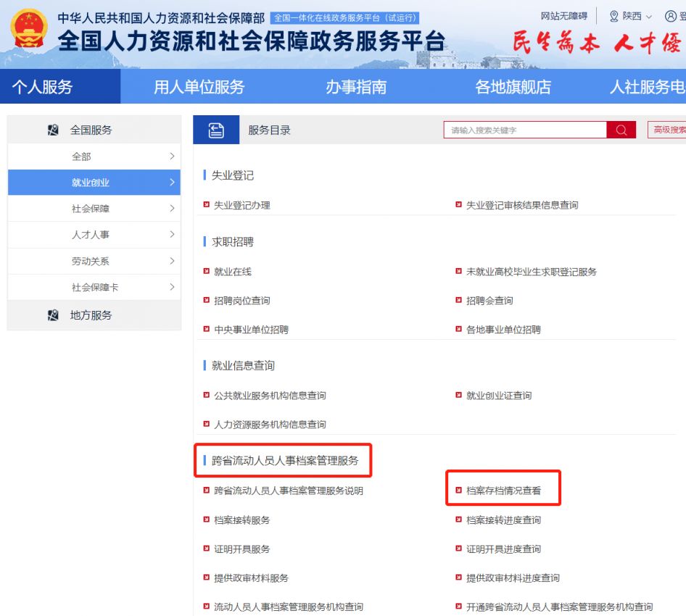Click the 地方服务 map icon
Image resolution: width=686 pixels, height=616 pixels.
tap(53, 315)
